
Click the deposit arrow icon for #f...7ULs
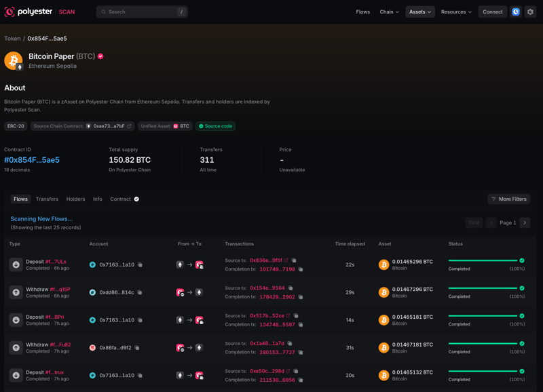click(x=16, y=264)
